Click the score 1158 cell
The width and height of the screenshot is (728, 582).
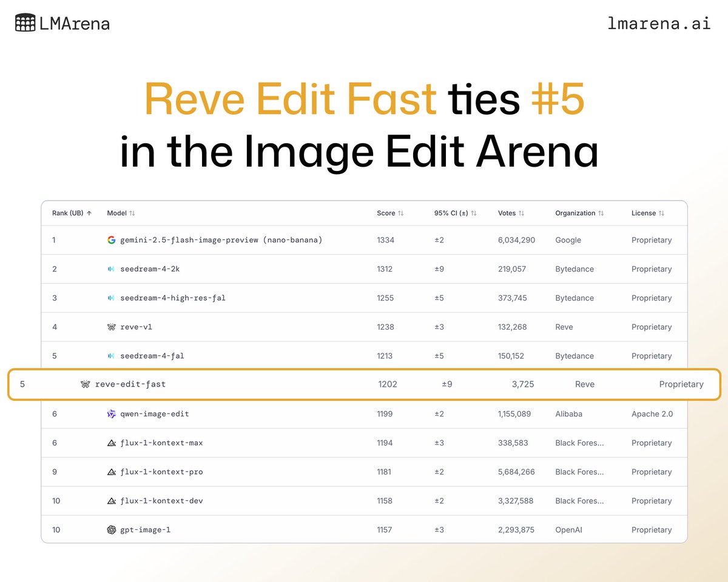pos(385,501)
